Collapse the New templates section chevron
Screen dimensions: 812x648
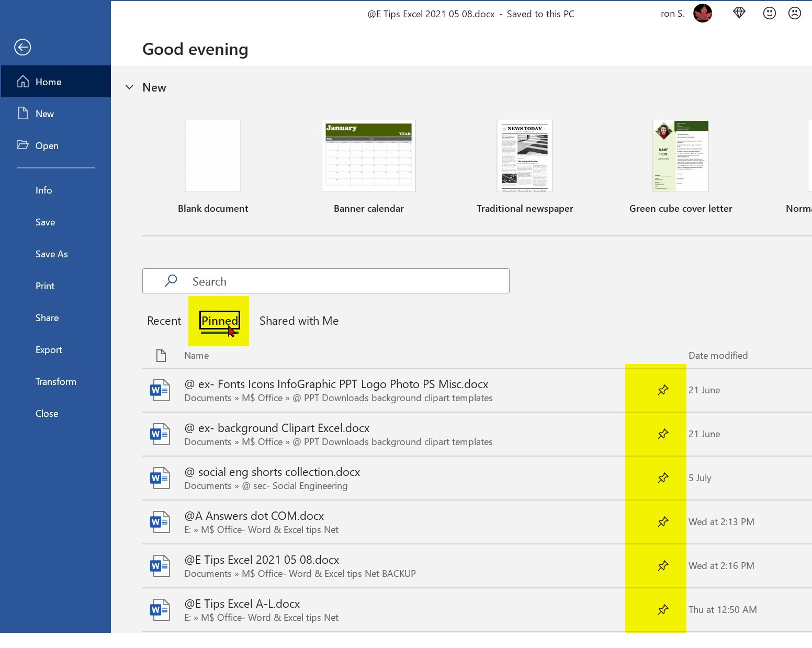129,87
